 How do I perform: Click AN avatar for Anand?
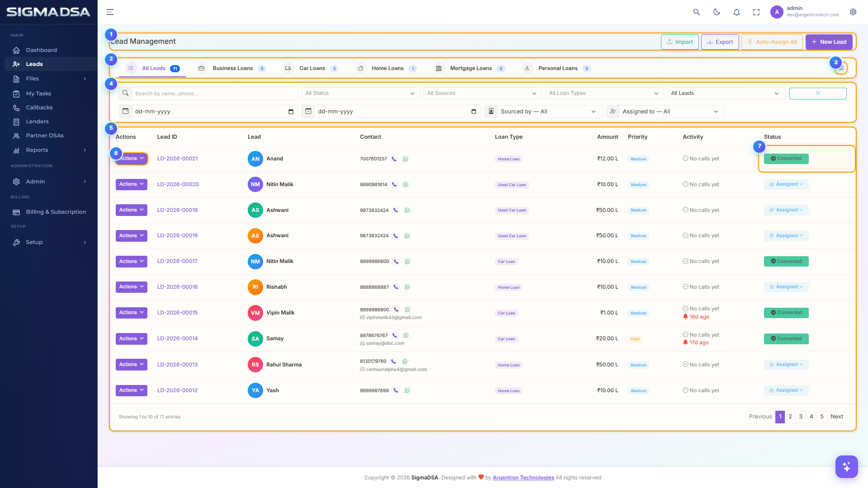[255, 159]
